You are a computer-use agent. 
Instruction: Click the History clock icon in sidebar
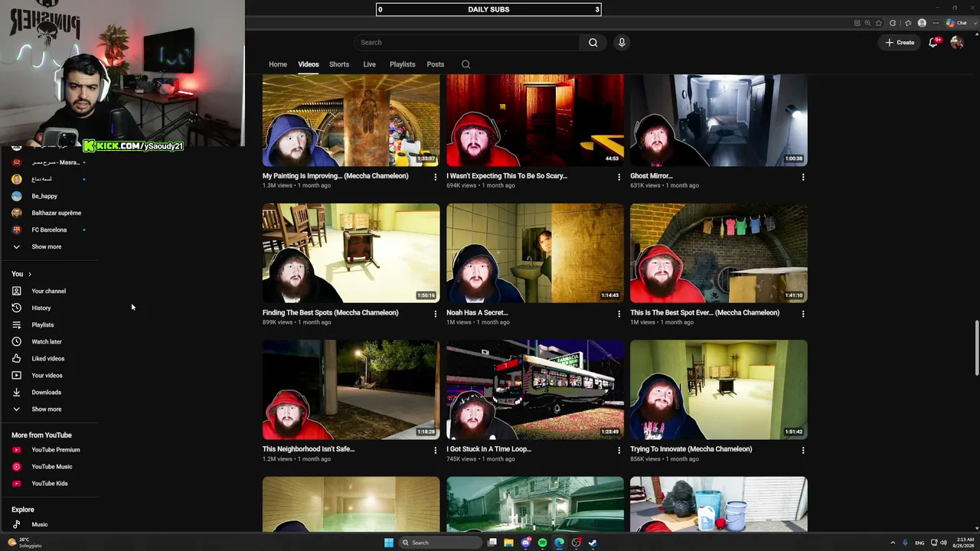click(x=16, y=308)
